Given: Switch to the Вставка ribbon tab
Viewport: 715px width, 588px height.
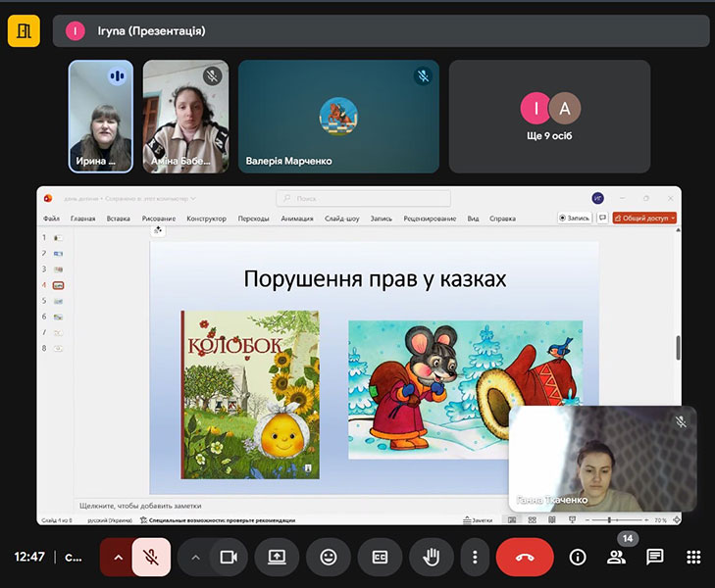Looking at the screenshot, I should click(118, 219).
